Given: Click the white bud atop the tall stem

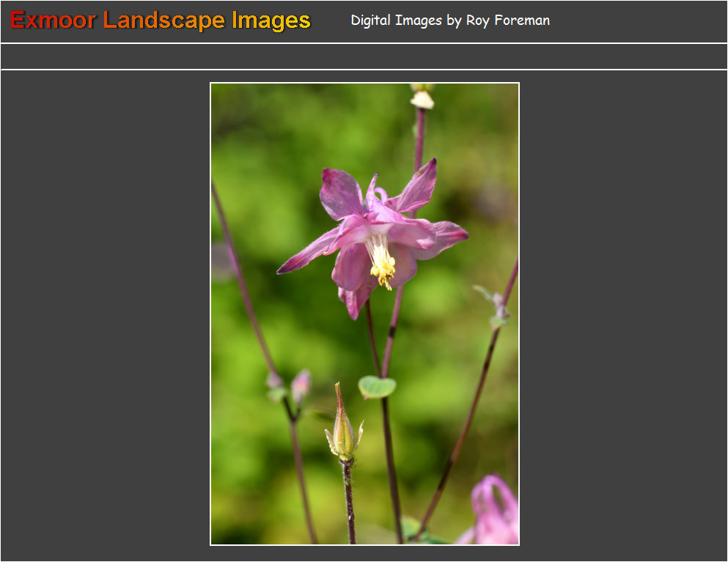Looking at the screenshot, I should 422,99.
